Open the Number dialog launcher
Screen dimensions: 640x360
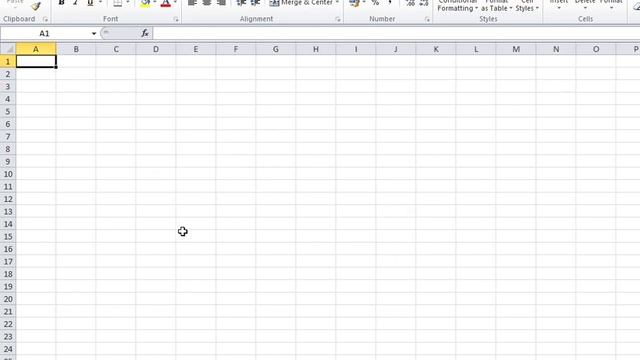[x=427, y=19]
